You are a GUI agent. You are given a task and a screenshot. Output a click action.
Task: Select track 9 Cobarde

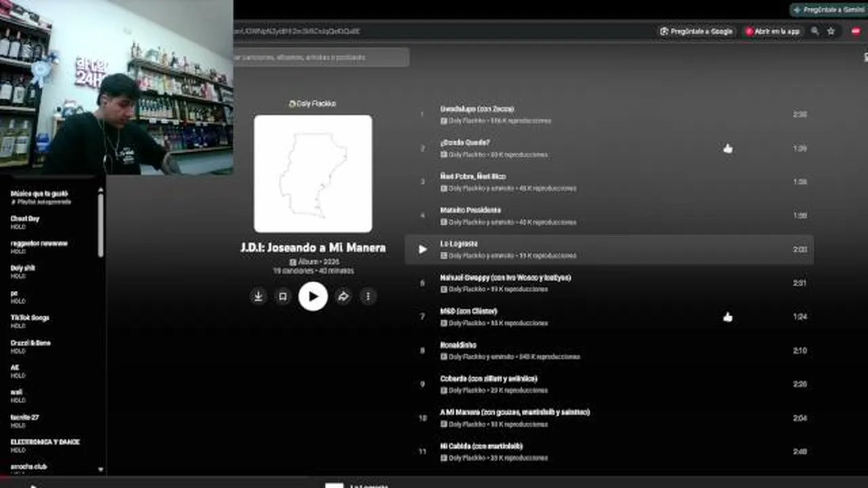609,384
